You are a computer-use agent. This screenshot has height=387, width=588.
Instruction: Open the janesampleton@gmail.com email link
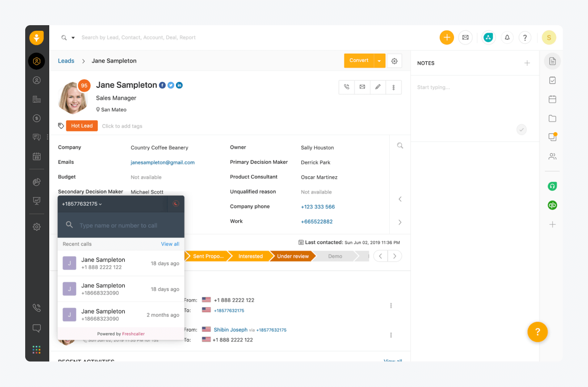click(163, 162)
